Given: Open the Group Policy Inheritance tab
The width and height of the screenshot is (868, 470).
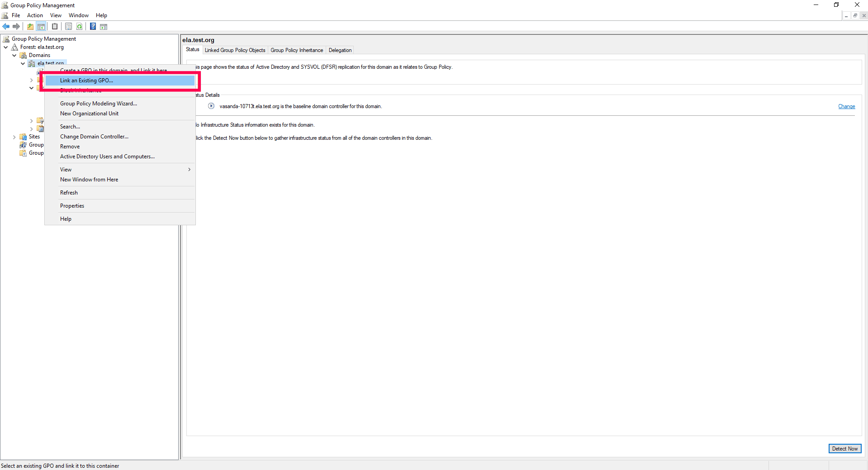Looking at the screenshot, I should pyautogui.click(x=297, y=50).
